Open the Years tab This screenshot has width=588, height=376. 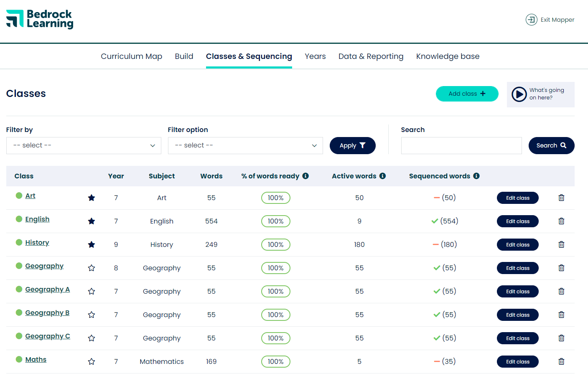315,56
